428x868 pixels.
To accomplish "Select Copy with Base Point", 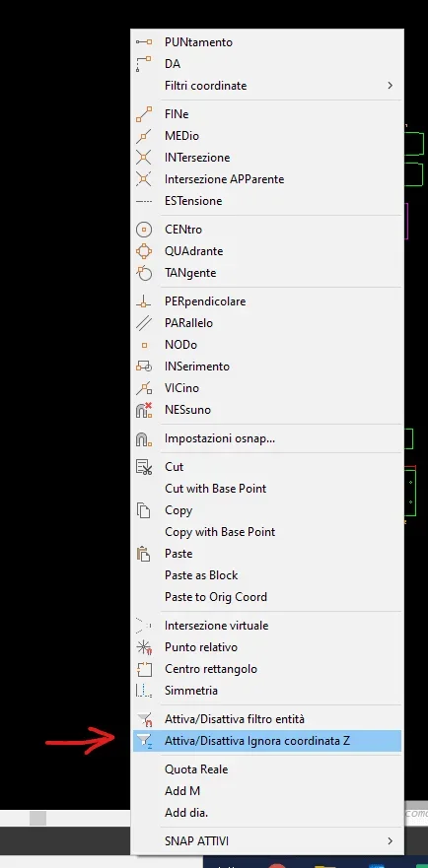I will (267, 533).
